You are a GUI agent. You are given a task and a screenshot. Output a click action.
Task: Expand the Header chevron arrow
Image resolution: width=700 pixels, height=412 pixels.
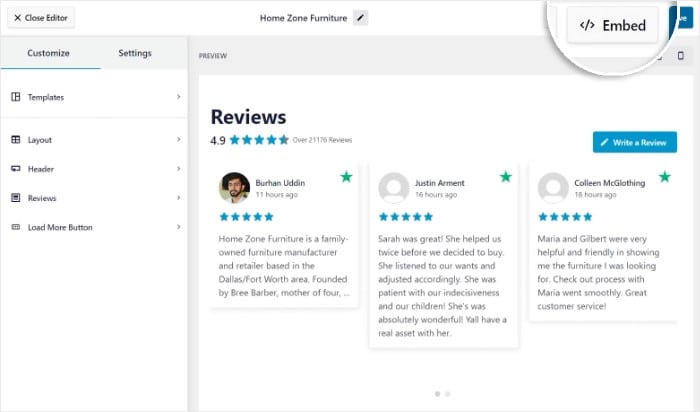179,168
